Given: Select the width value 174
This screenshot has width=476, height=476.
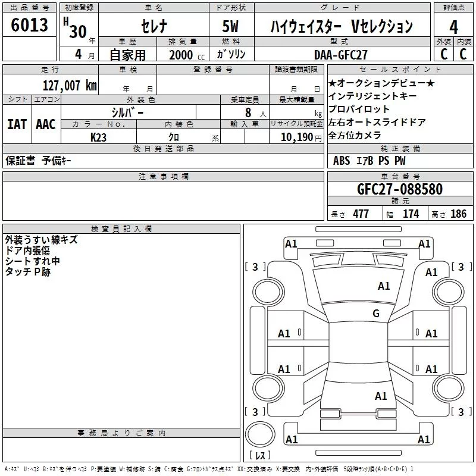Looking at the screenshot, I should click(411, 214).
